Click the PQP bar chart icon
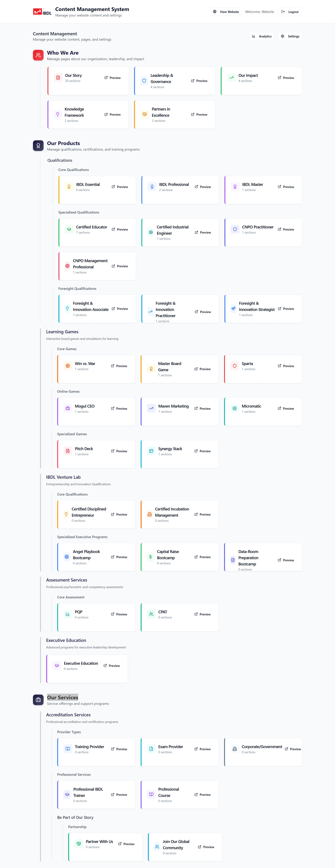 pos(68,614)
